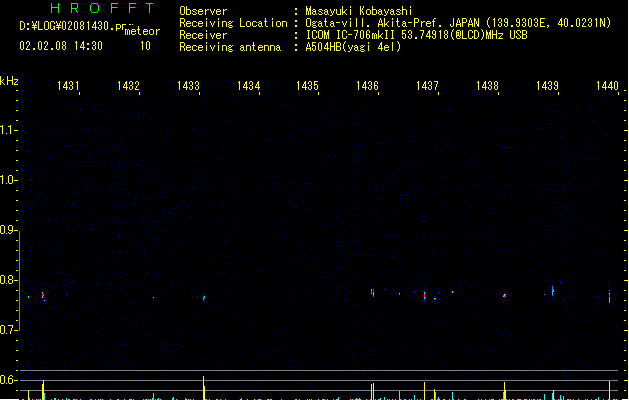Click the meteor echo below the 1438 label

[504, 296]
